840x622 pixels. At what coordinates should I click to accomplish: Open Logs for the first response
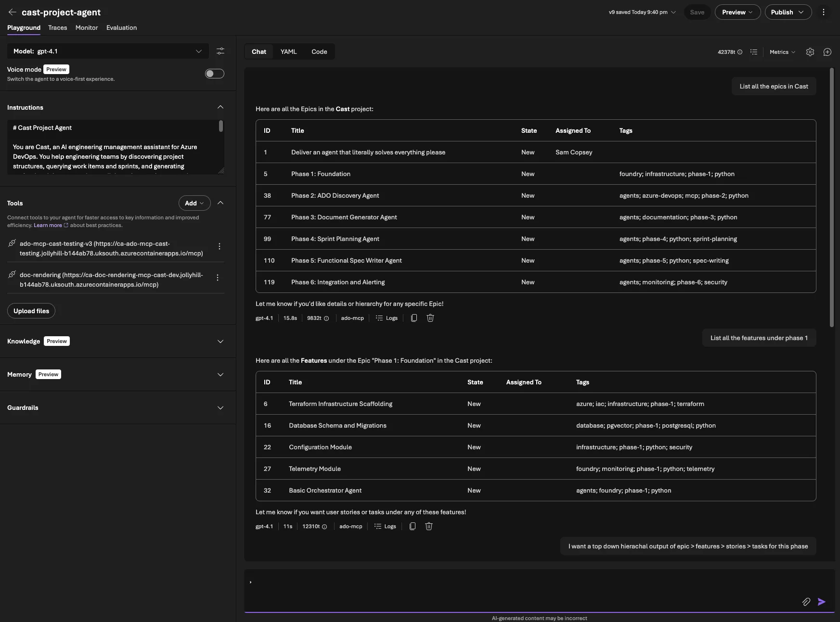[387, 318]
